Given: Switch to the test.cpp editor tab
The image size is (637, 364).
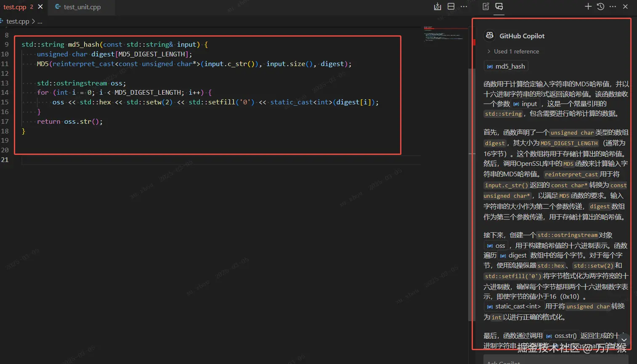Looking at the screenshot, I should (15, 7).
